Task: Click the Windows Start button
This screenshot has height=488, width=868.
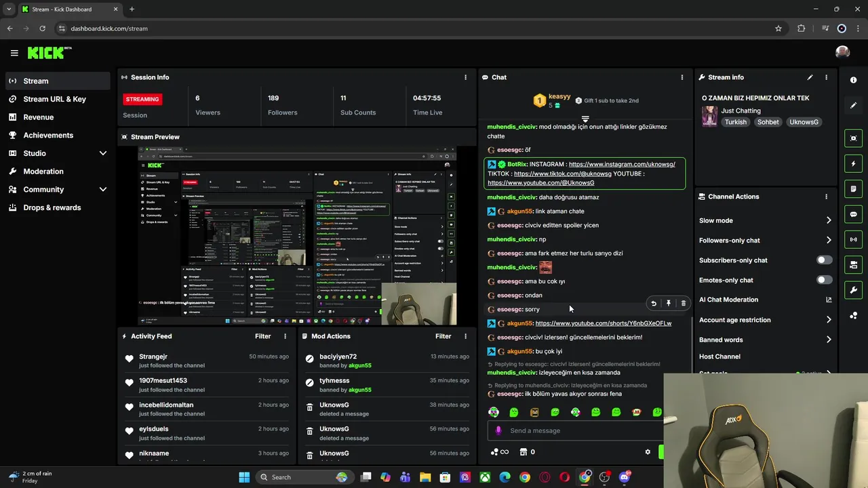Action: point(244,477)
